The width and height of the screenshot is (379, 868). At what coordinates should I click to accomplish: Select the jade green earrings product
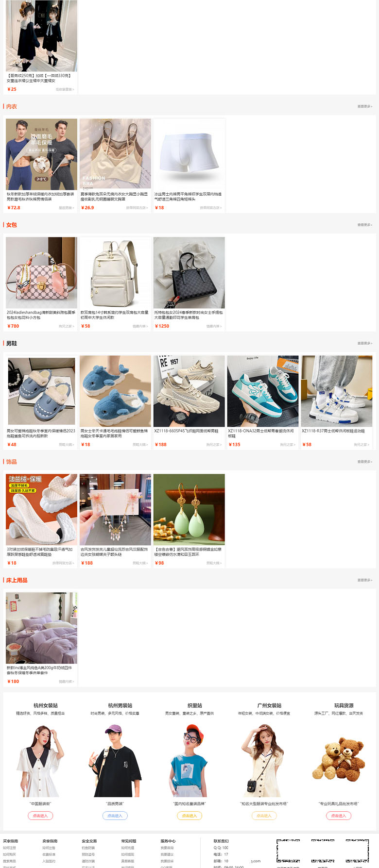[189, 510]
